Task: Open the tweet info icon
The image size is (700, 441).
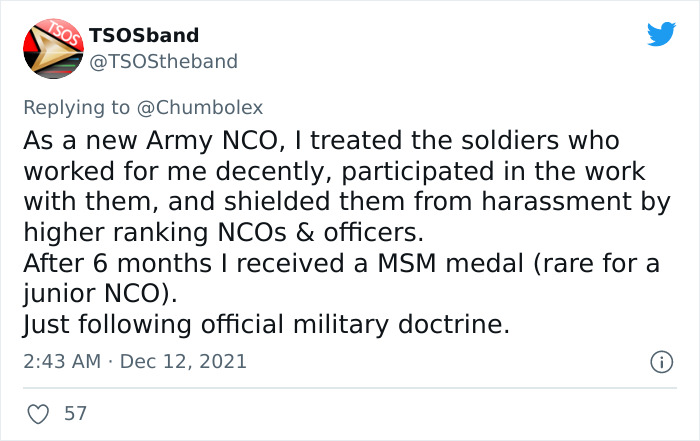Action: coord(660,361)
